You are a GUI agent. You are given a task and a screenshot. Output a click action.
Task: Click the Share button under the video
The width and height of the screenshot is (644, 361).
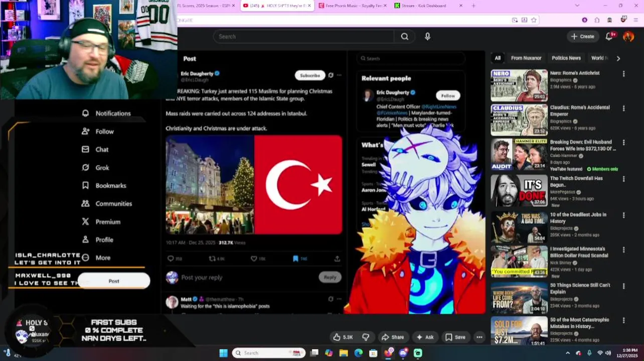pos(392,337)
